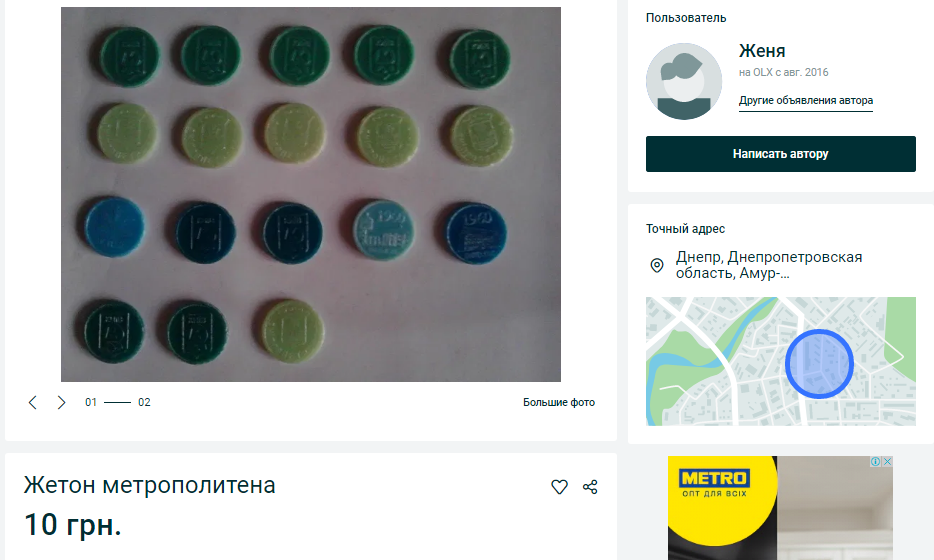Click the listing title 'Жетон метрополитена'

[x=149, y=486]
